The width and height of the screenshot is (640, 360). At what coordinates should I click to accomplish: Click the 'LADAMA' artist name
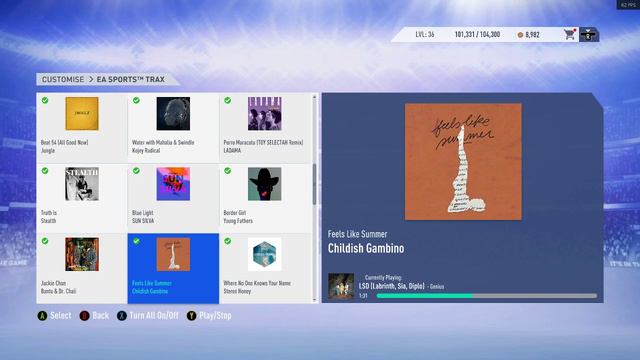coord(232,151)
